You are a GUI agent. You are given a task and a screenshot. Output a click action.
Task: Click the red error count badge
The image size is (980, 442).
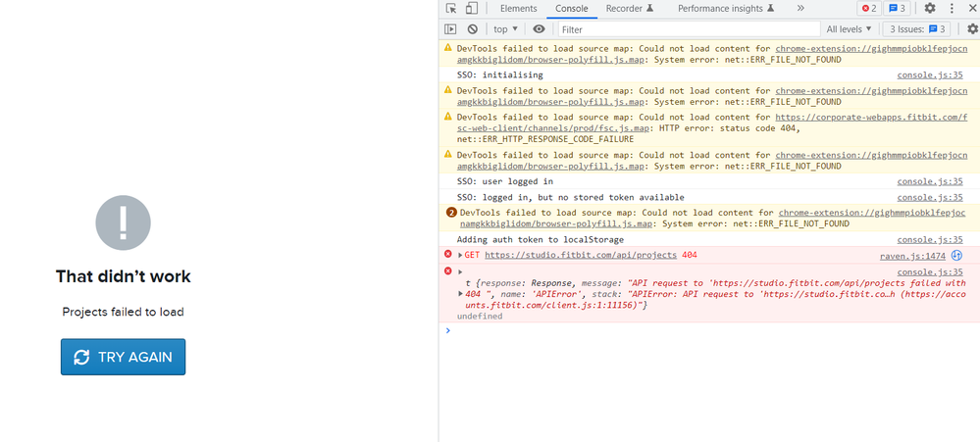[x=869, y=8]
